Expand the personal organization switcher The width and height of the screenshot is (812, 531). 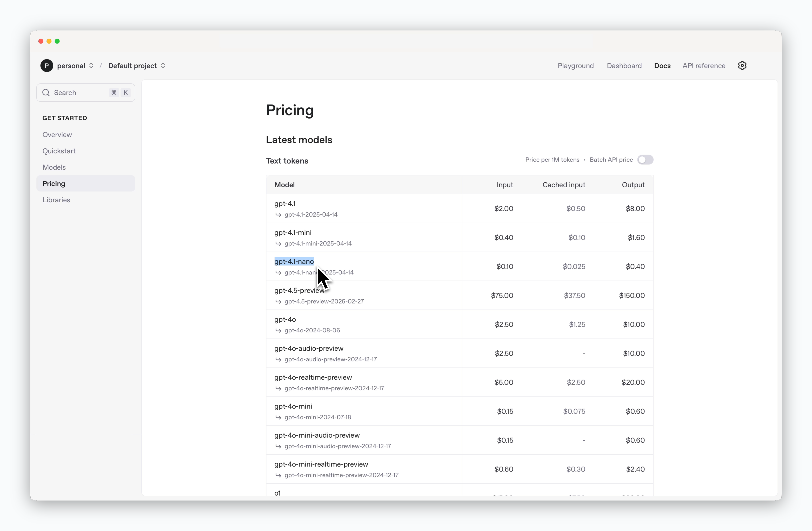click(x=91, y=65)
